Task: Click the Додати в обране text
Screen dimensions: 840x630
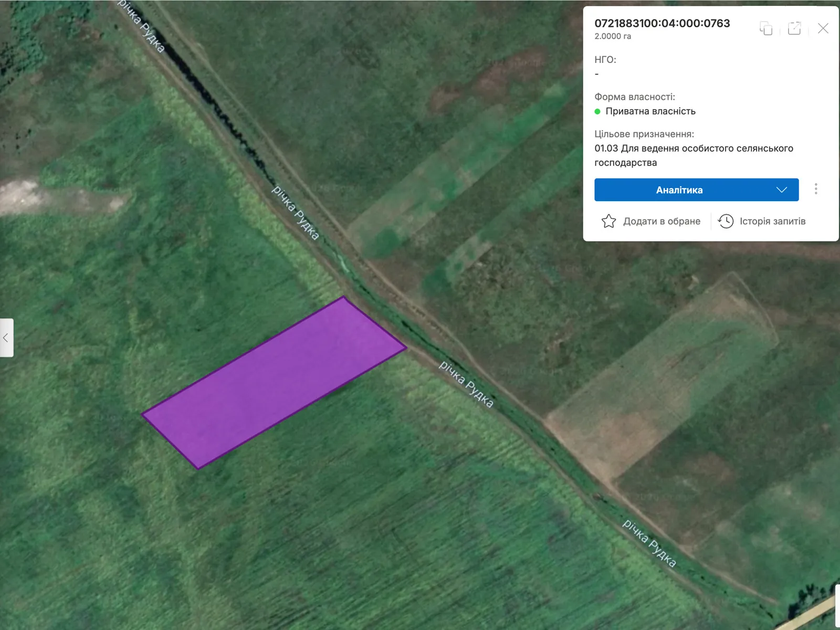Action: [661, 221]
